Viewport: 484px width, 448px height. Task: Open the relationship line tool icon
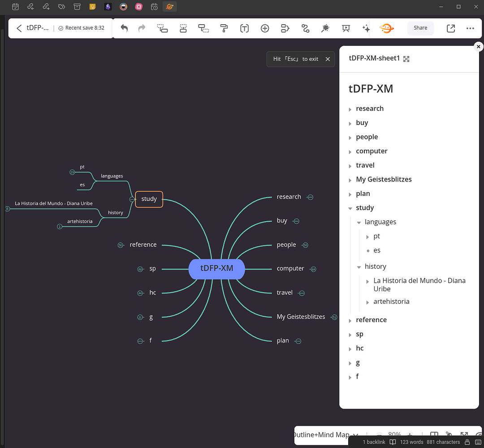tap(305, 28)
